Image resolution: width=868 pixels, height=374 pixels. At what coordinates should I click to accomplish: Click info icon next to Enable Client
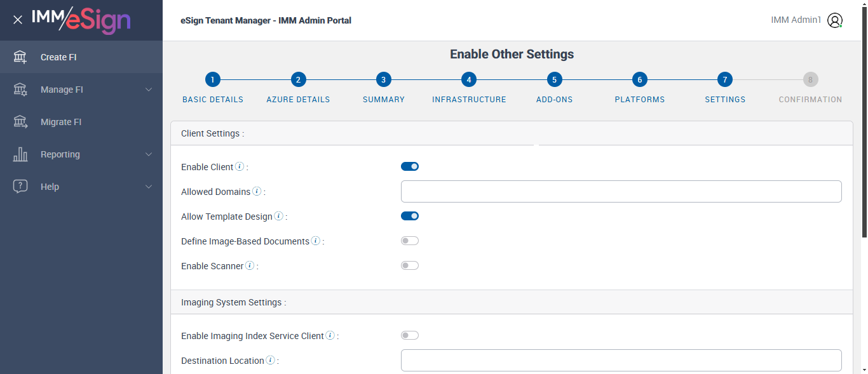[x=240, y=167]
